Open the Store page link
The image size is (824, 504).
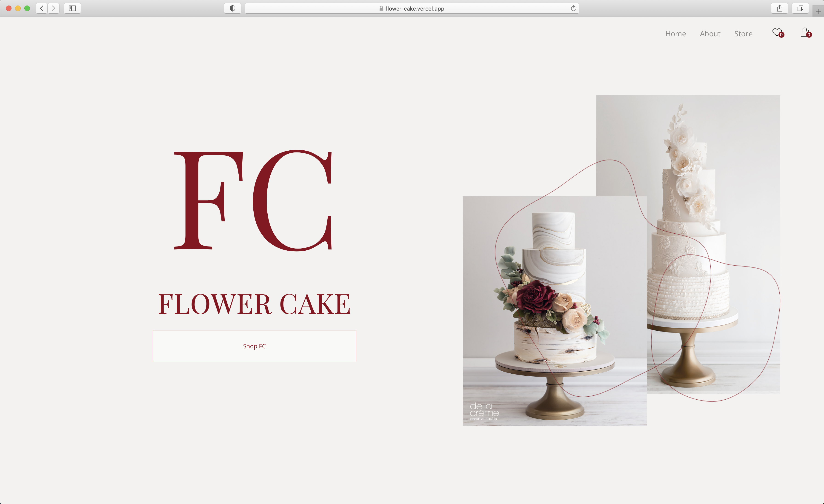click(x=743, y=34)
